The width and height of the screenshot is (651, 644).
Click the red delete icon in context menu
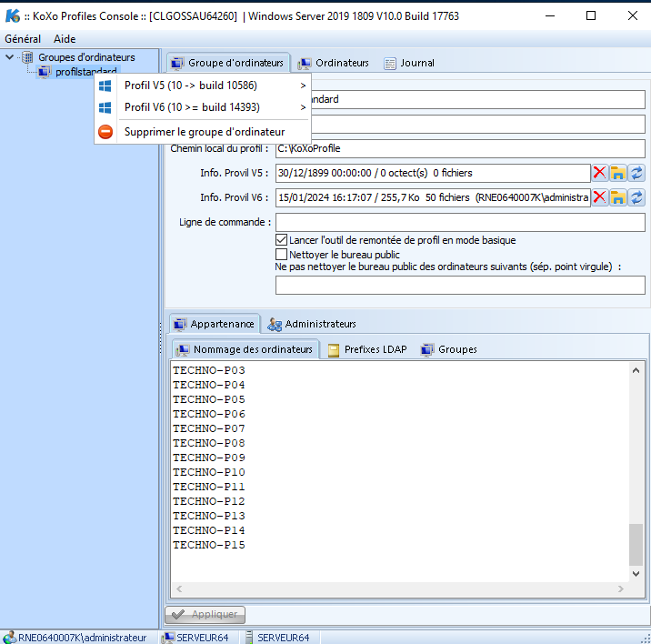click(x=105, y=132)
